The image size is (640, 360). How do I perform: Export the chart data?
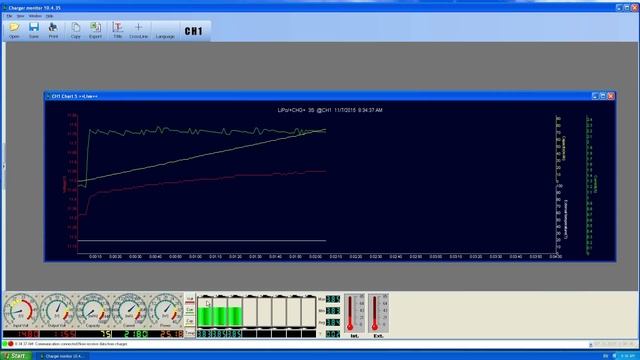point(96,31)
